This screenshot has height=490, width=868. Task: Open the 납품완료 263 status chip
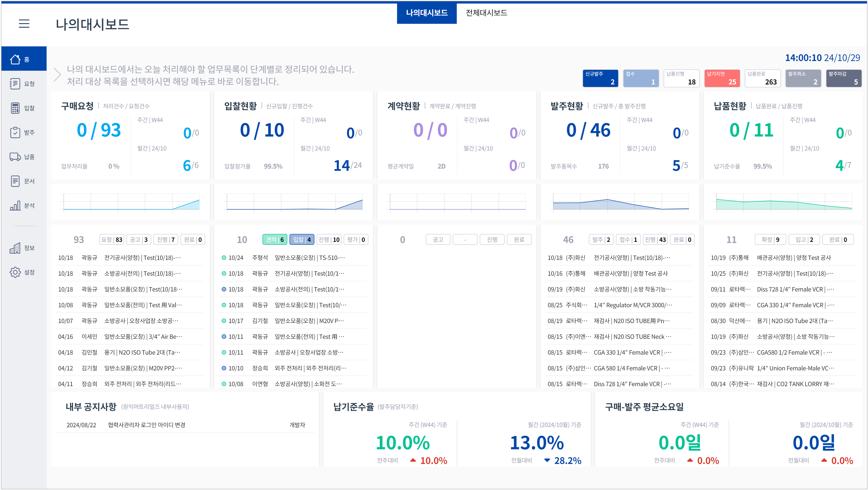point(763,78)
